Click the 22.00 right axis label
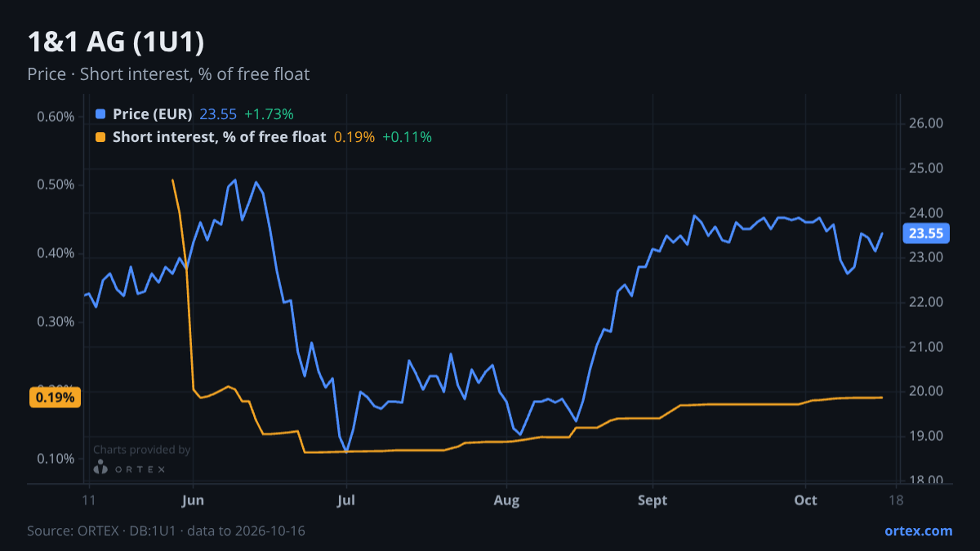This screenshot has width=980, height=551. pos(926,302)
